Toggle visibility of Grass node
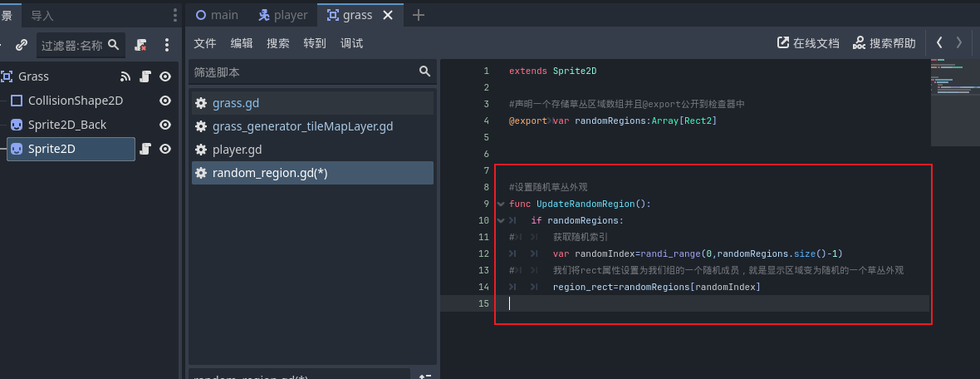Viewport: 980px width, 379px height. tap(165, 76)
